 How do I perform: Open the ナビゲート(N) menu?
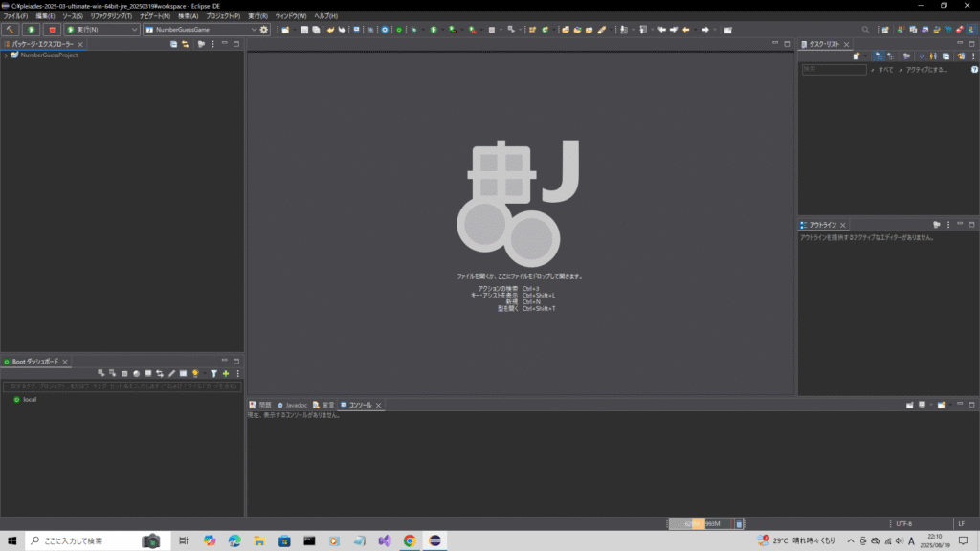coord(155,16)
